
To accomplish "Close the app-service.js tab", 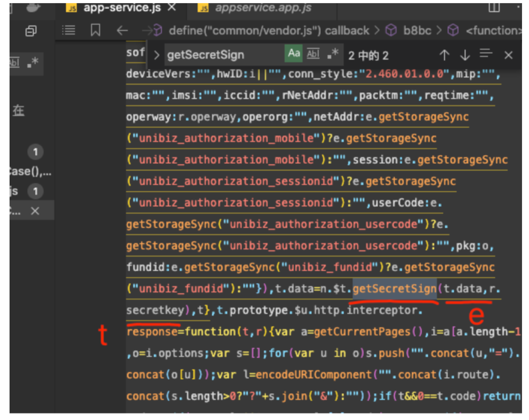I will (172, 7).
